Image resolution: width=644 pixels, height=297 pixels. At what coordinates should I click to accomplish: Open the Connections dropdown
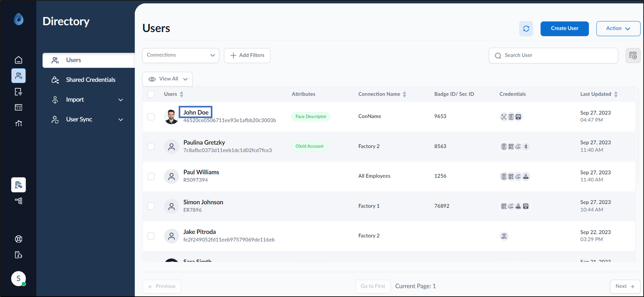181,55
